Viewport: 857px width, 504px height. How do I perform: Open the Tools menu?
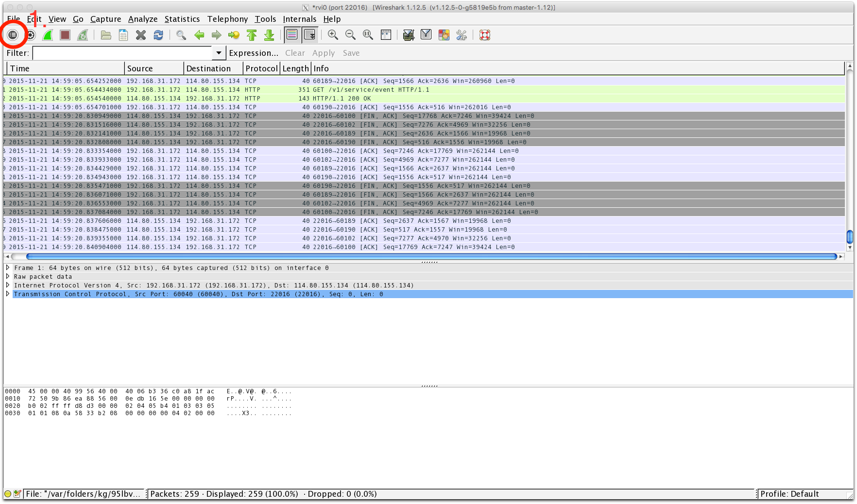[265, 19]
